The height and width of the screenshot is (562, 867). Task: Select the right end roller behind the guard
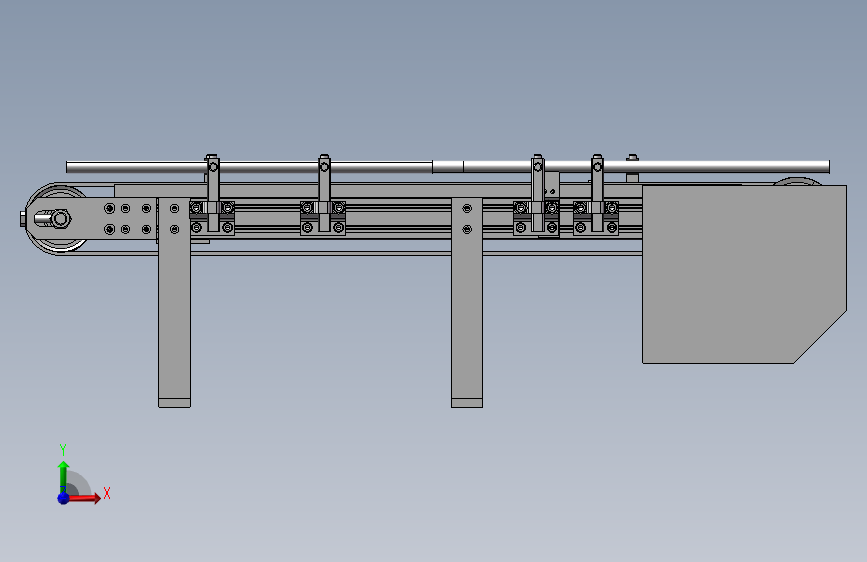(797, 181)
